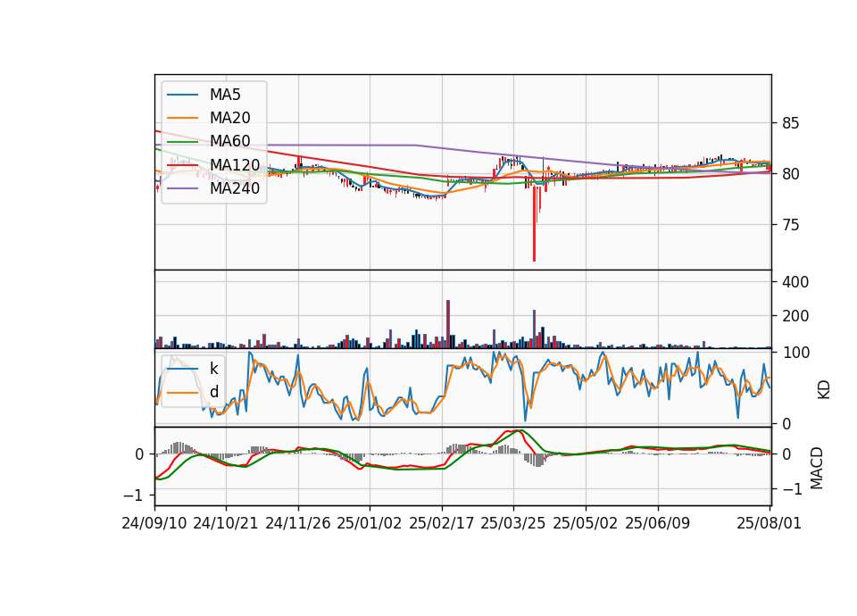The image size is (857, 616).
Task: Click the MACD axis title
Action: coord(817,468)
